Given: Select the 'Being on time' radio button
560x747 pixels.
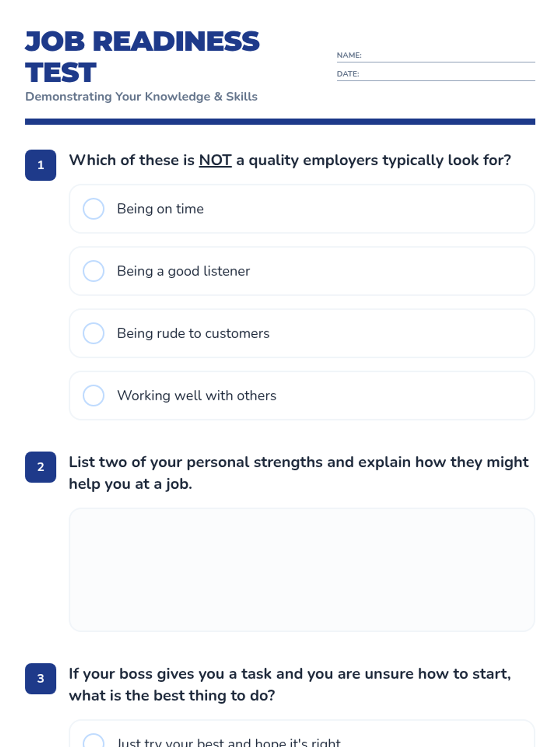Looking at the screenshot, I should pos(93,209).
